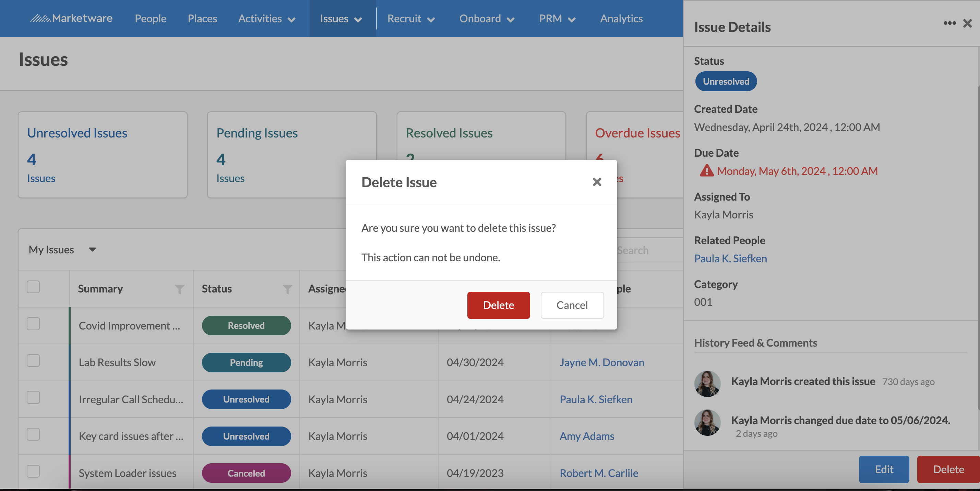Check the Lab Results Slow row checkbox
Screen dimensions: 980x491
point(34,361)
